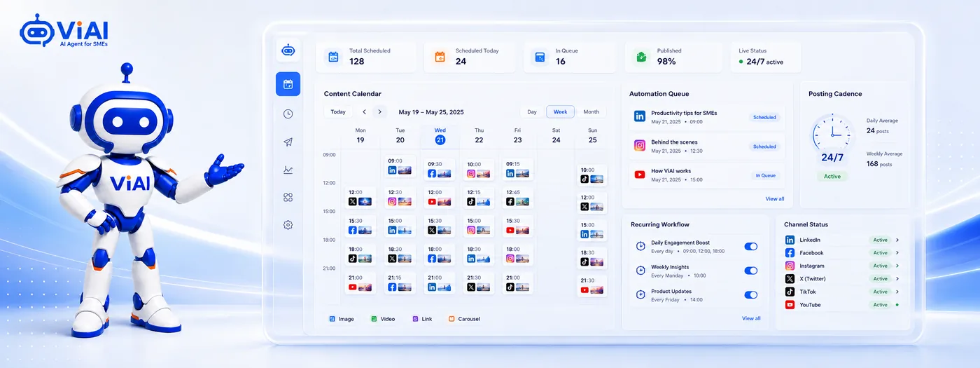Click the Daily Engagement Boost clock icon
The image size is (980, 368).
point(640,246)
